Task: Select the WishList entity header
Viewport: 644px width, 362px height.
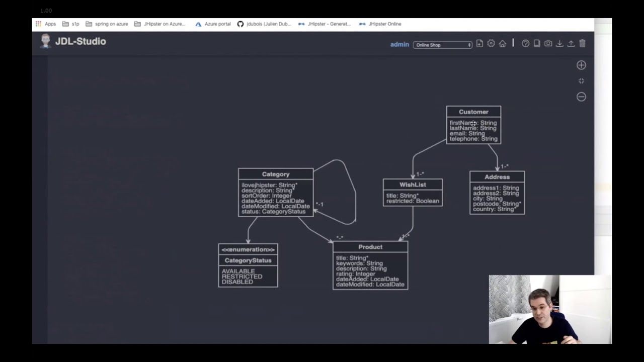Action: point(413,185)
